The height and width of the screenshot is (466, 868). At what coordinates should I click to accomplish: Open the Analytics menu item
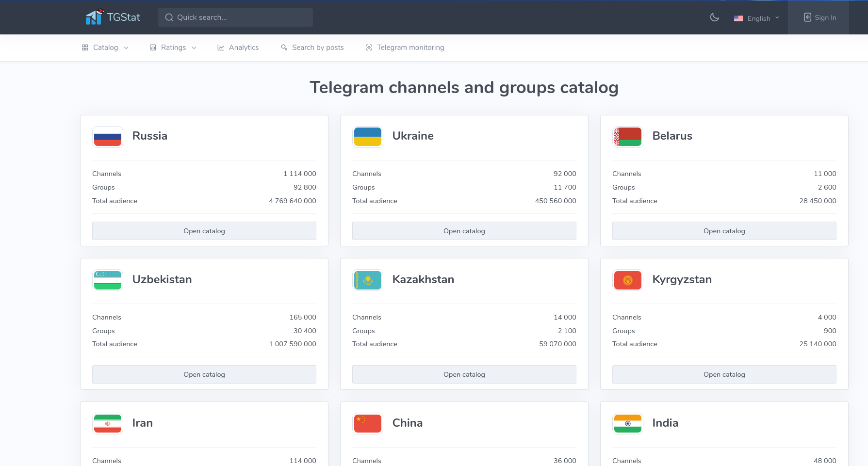238,47
